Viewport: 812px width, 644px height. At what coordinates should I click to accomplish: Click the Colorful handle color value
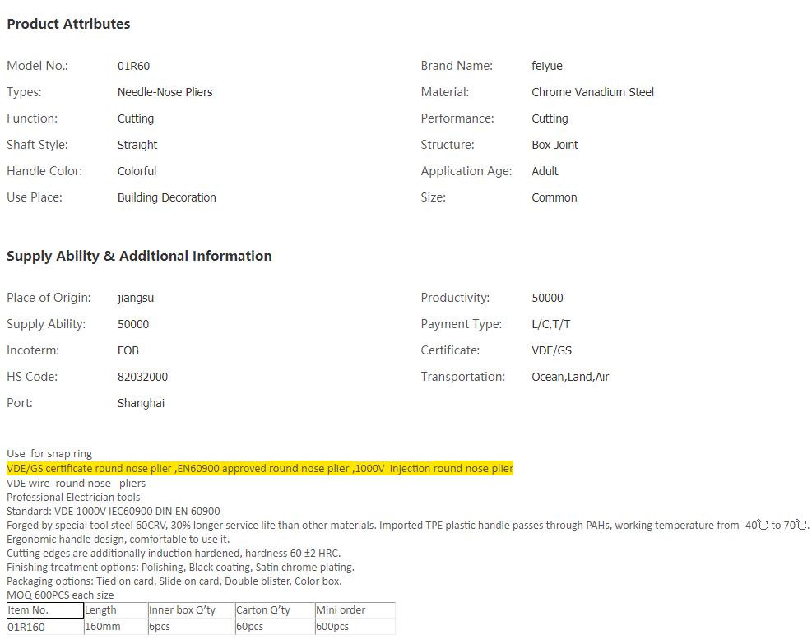[137, 171]
